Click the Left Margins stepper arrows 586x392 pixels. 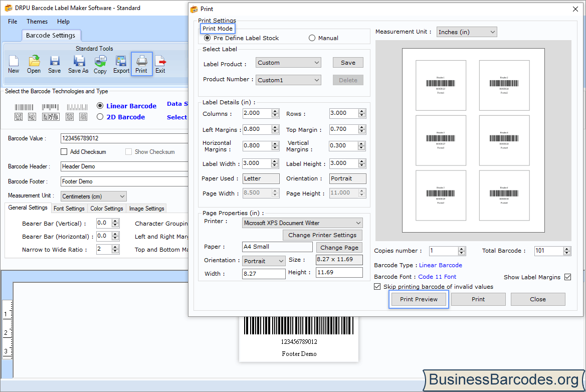pyautogui.click(x=275, y=129)
